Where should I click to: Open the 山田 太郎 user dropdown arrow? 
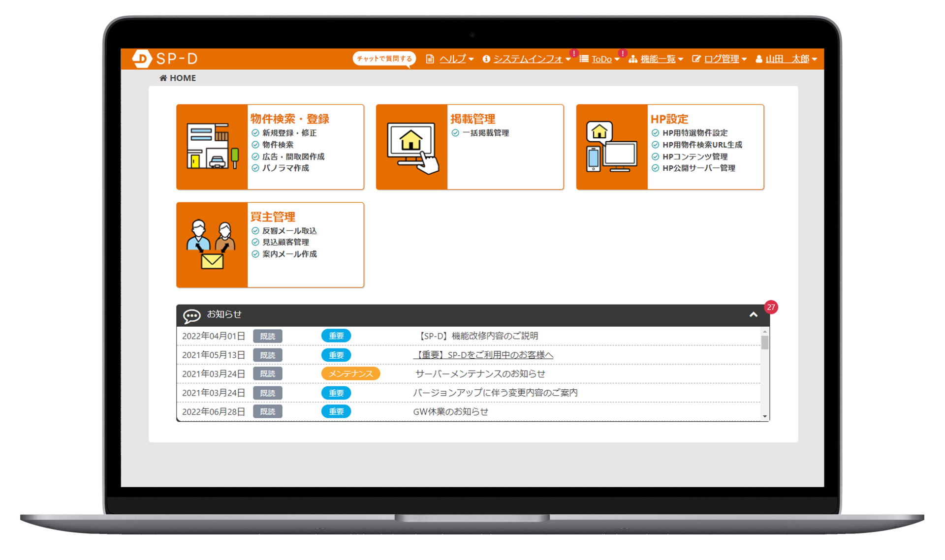click(x=815, y=60)
